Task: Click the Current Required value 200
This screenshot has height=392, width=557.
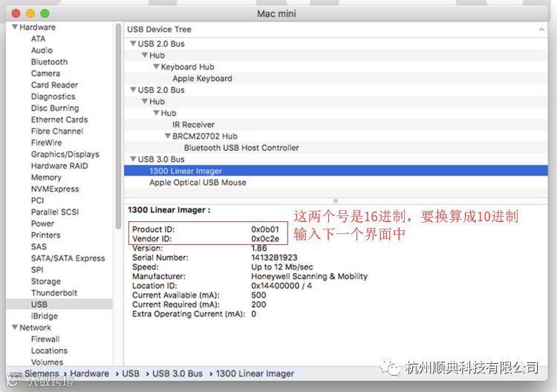Action: (258, 304)
